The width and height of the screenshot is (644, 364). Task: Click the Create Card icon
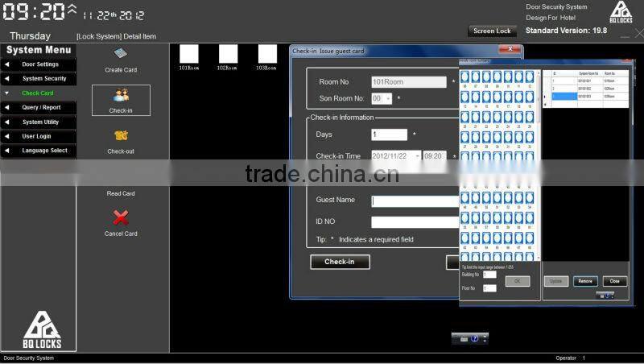pyautogui.click(x=121, y=55)
